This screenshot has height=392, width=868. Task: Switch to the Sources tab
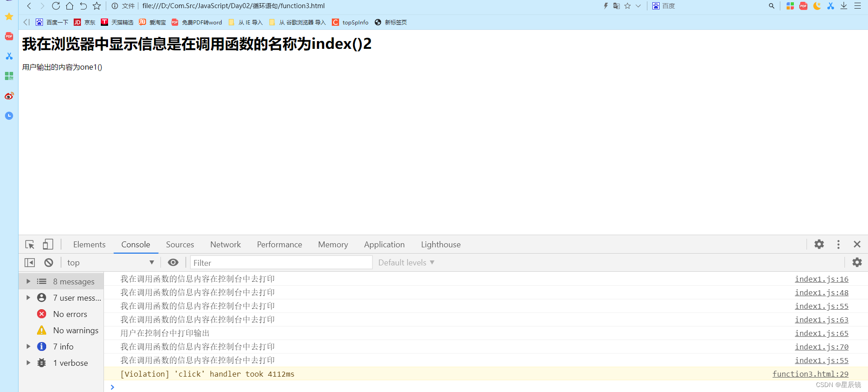tap(180, 245)
